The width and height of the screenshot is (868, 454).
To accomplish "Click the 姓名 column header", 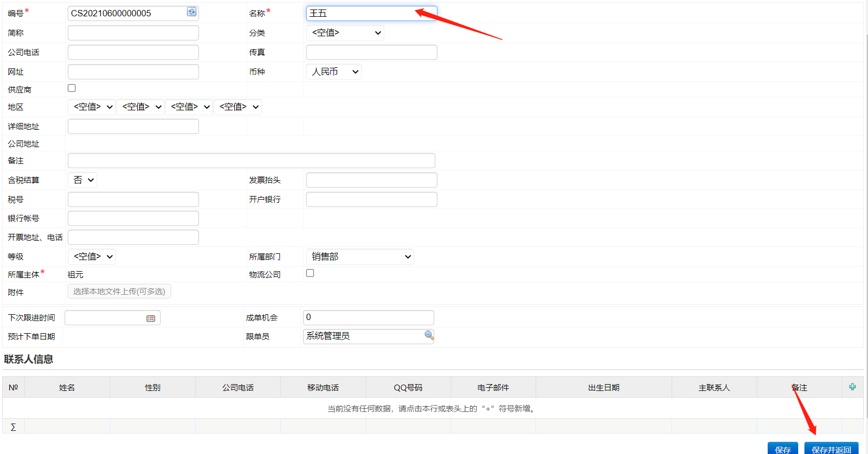I will point(67,387).
